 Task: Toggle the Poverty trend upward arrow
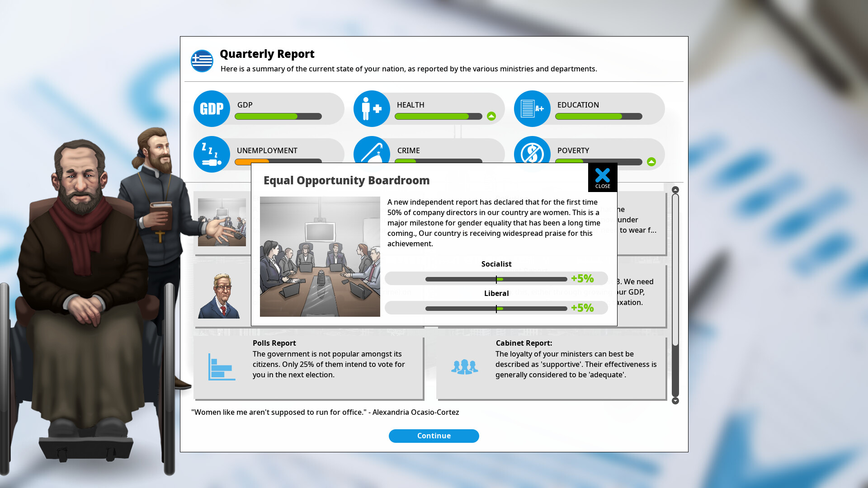(x=651, y=161)
